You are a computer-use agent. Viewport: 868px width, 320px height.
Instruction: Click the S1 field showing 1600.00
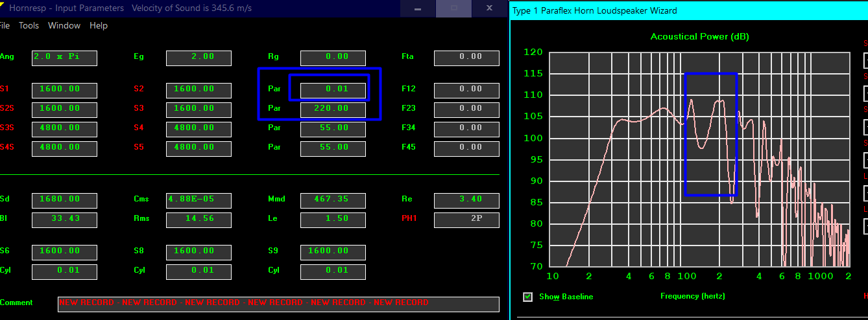(x=64, y=90)
